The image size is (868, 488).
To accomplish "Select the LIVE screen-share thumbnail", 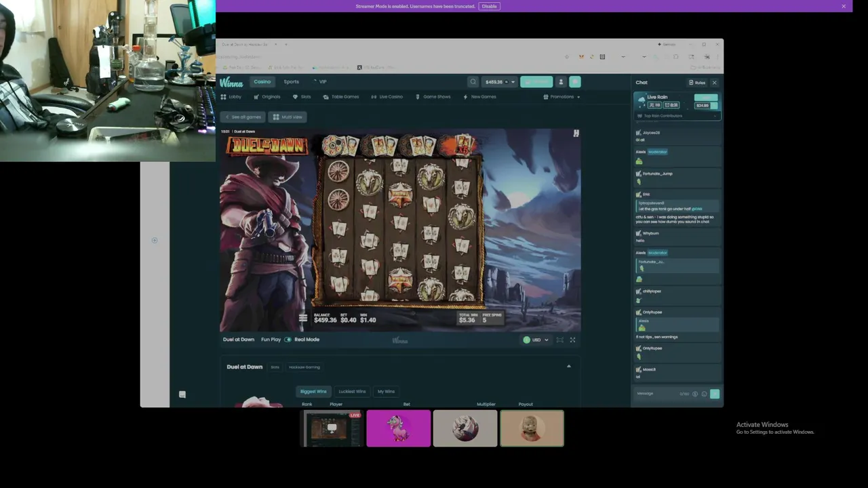I will click(332, 428).
